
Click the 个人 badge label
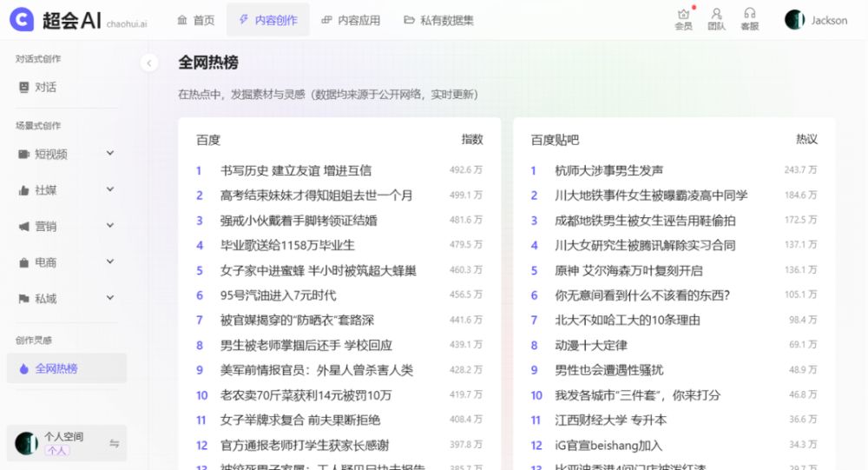tap(56, 450)
